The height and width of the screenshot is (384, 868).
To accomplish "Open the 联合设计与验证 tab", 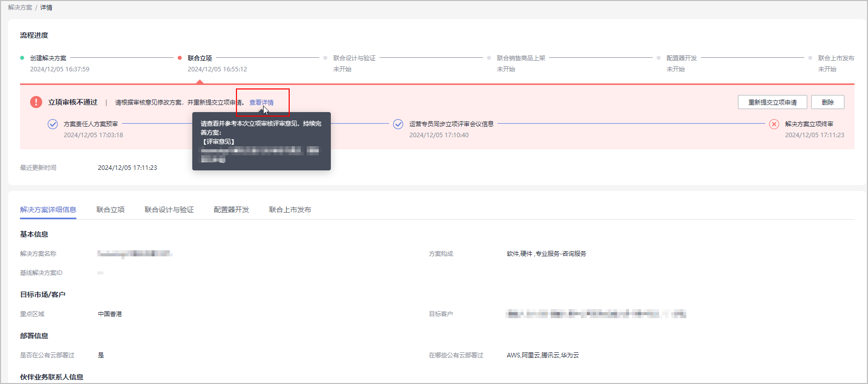I will click(x=169, y=210).
